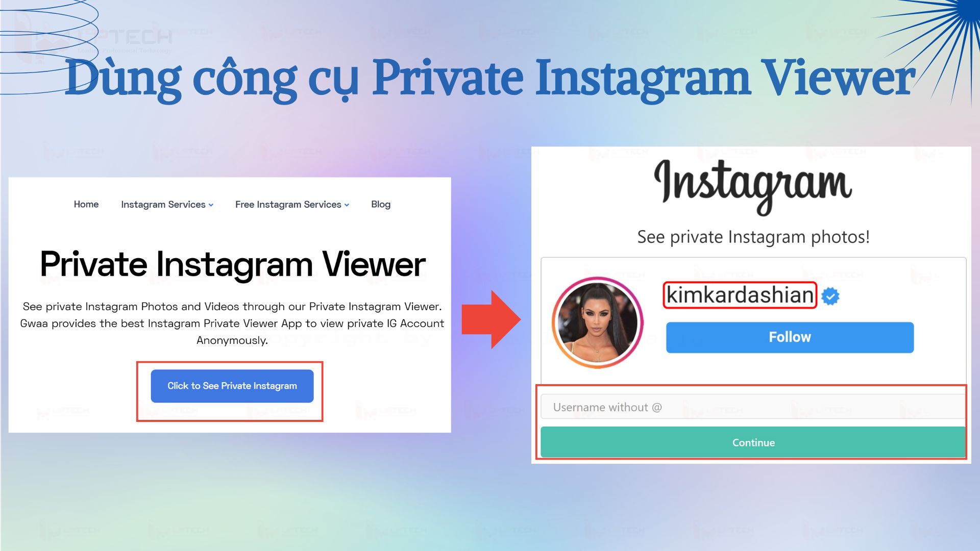The width and height of the screenshot is (980, 551).
Task: Click 'Click to See Private Instagram' button
Action: [232, 386]
